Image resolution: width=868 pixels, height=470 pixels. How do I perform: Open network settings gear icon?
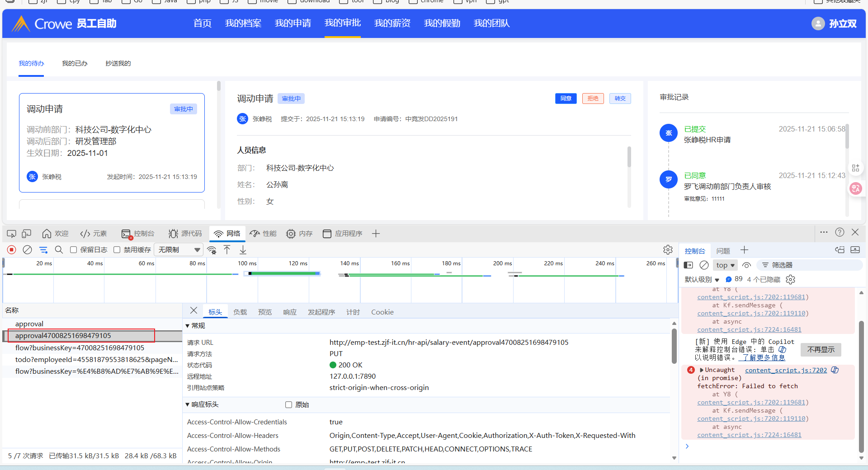point(668,250)
